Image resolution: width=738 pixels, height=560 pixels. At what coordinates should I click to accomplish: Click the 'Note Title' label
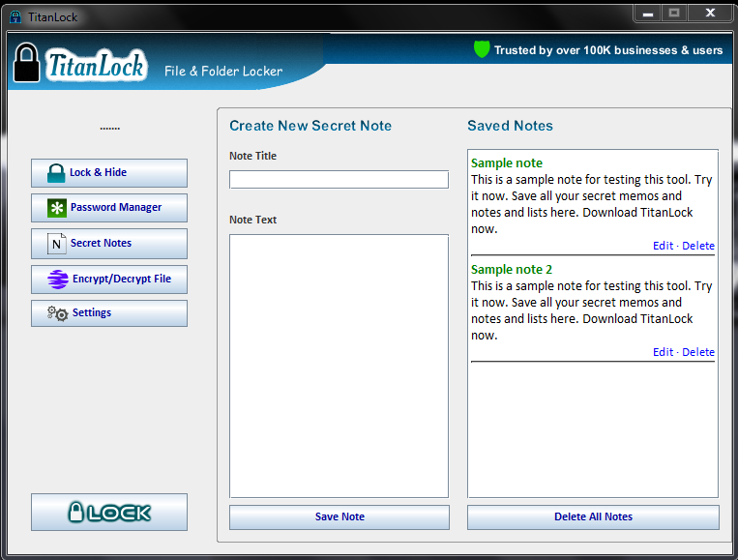(252, 156)
